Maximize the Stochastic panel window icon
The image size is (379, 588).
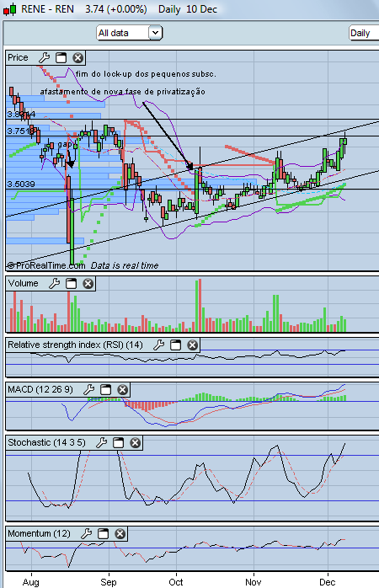click(118, 443)
